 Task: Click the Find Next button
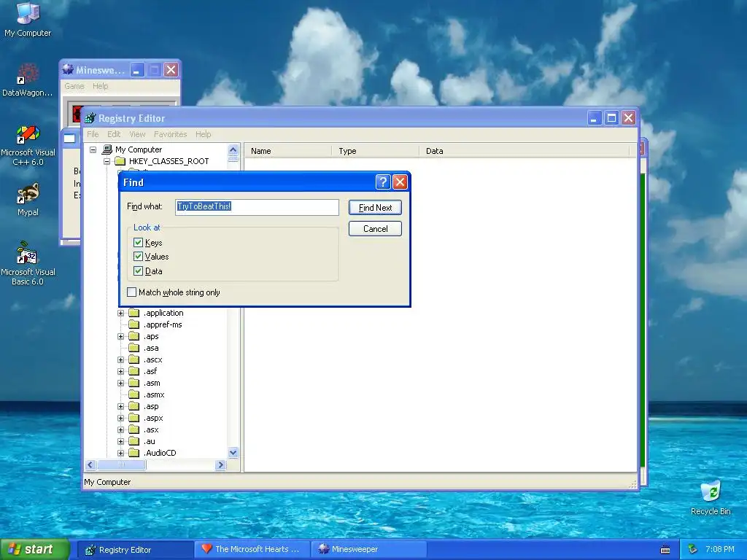pyautogui.click(x=375, y=208)
